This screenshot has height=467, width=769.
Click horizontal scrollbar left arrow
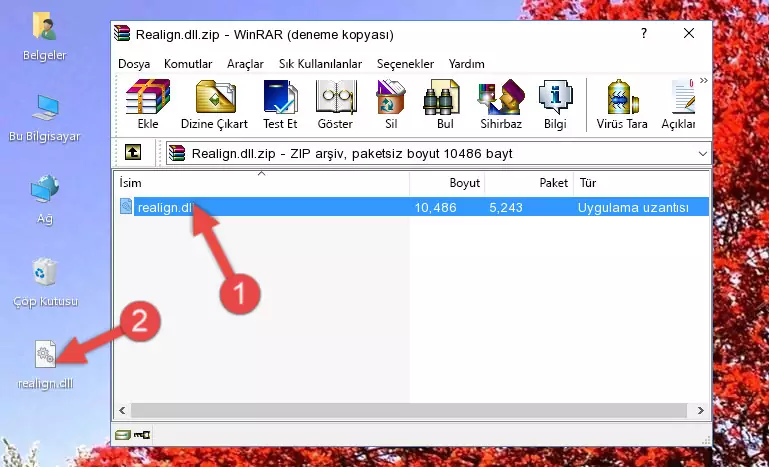[123, 410]
